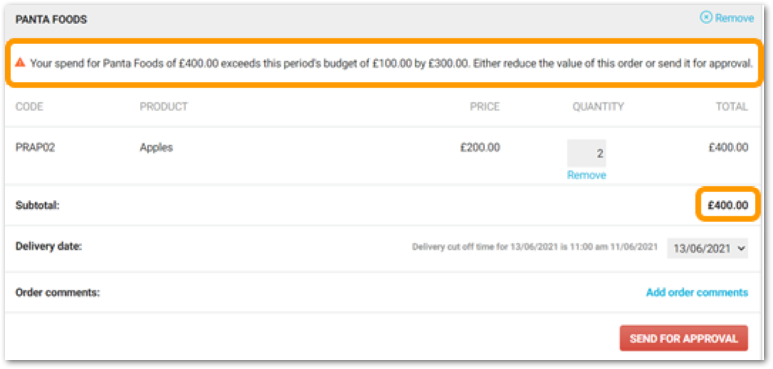Viewport: 773px width, 369px height.
Task: Click the PRODUCT column header
Action: tap(164, 106)
